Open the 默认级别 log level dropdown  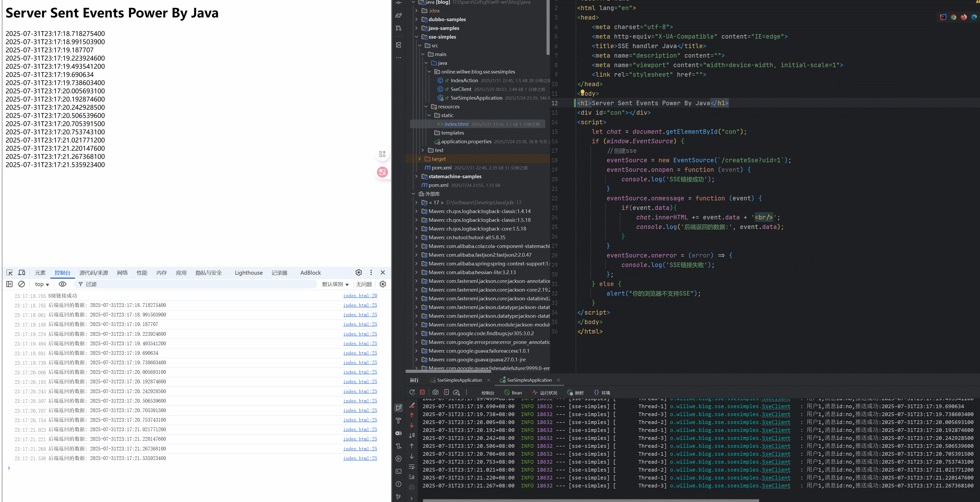pos(335,284)
